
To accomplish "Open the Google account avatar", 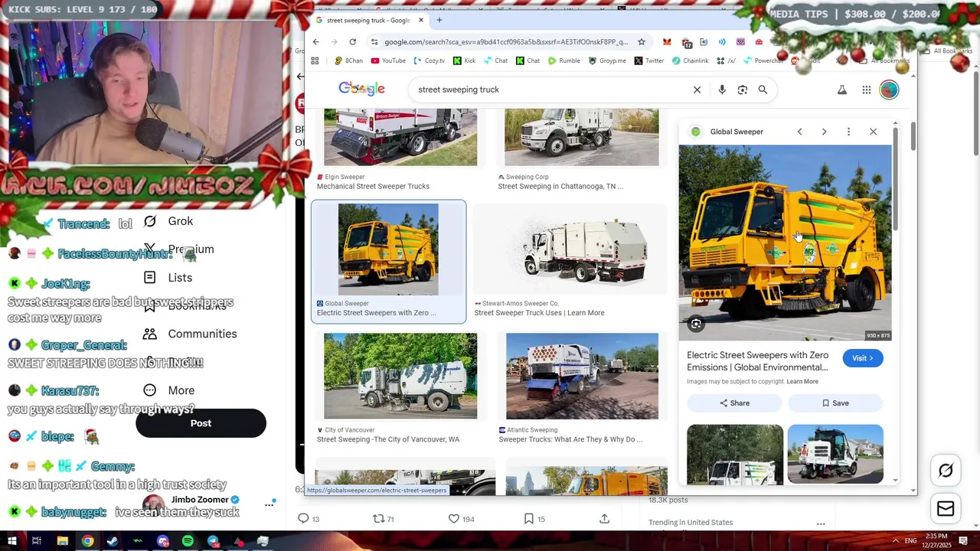I will (889, 90).
